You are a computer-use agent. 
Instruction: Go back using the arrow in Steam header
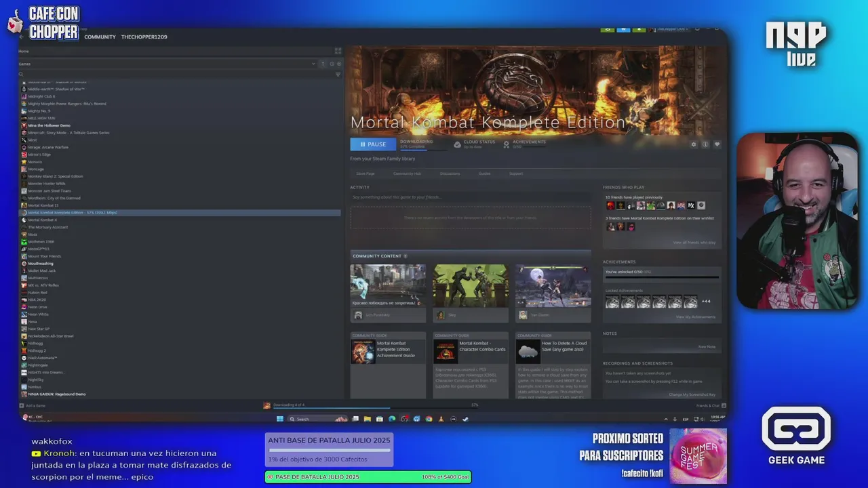[21, 37]
